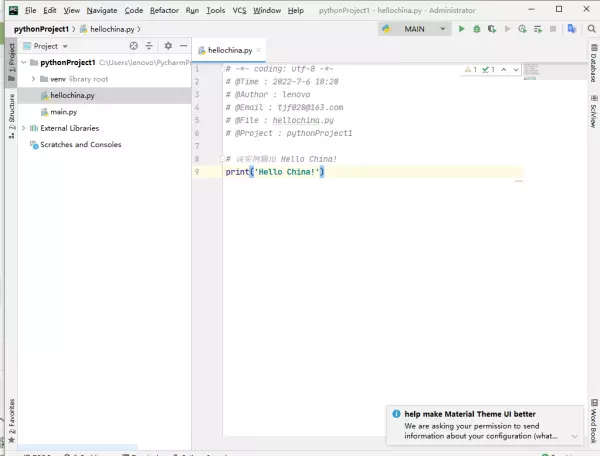Click the PyCharm application icon in title bar
The image size is (600, 456).
click(13, 10)
